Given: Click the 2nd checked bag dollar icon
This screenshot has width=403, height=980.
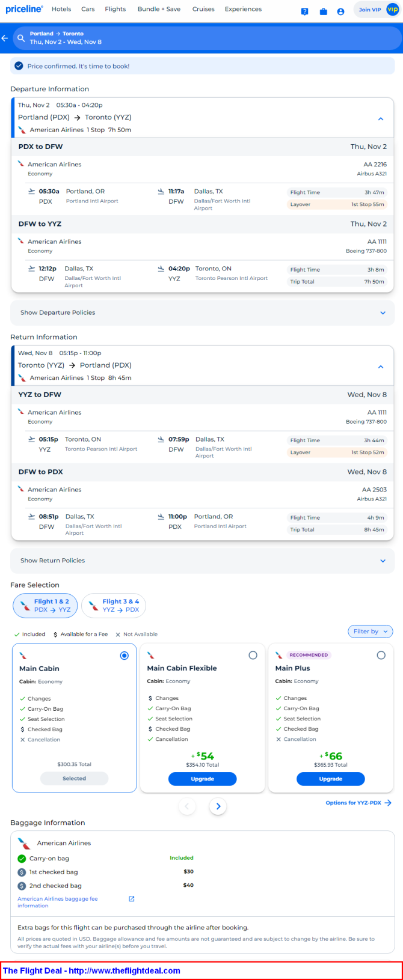Looking at the screenshot, I should (x=22, y=886).
